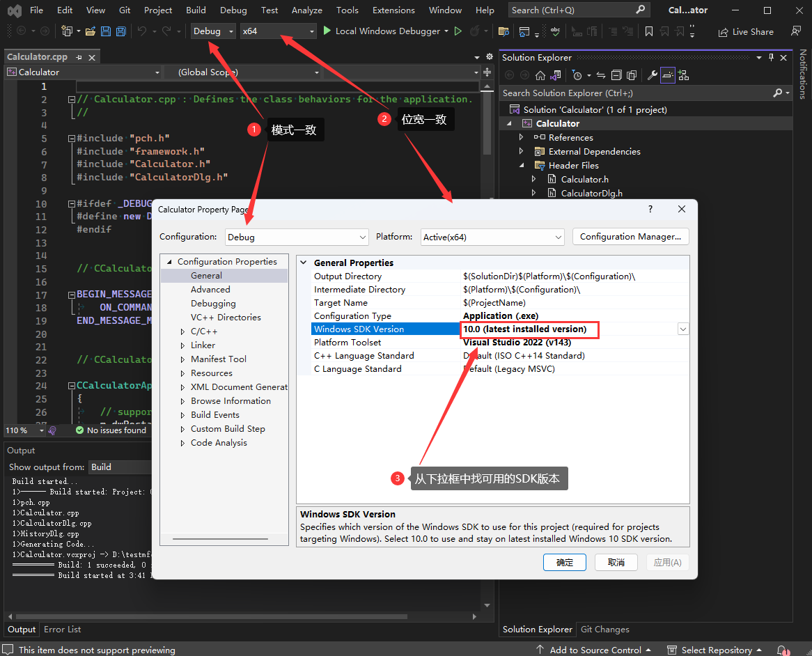Click the Save All toolbar icon
The width and height of the screenshot is (812, 656).
(x=120, y=31)
